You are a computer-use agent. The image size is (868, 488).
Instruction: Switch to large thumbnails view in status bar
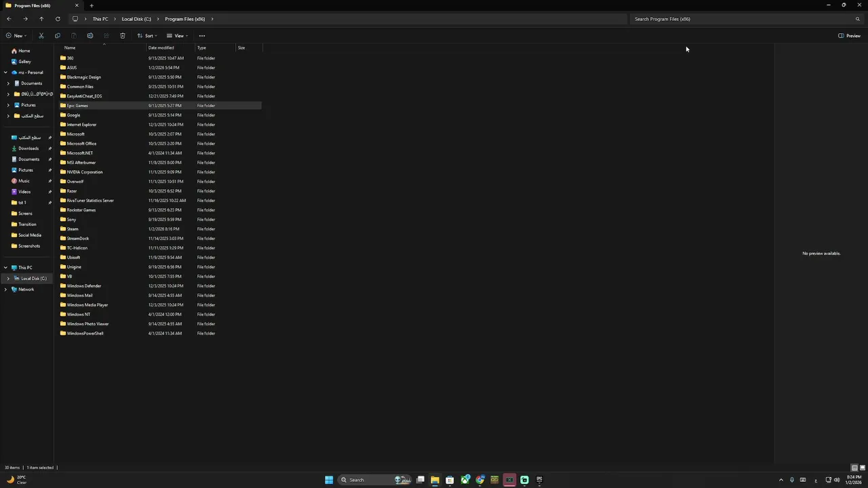pyautogui.click(x=863, y=468)
